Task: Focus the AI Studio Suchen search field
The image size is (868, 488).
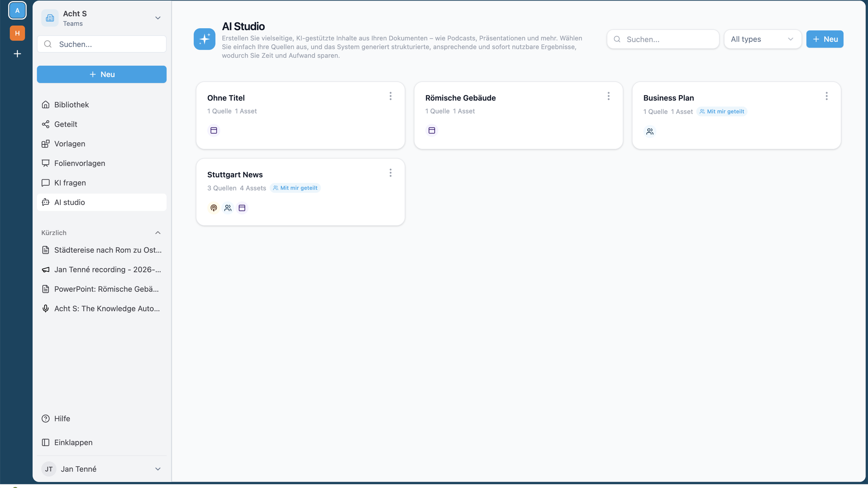Action: [663, 39]
